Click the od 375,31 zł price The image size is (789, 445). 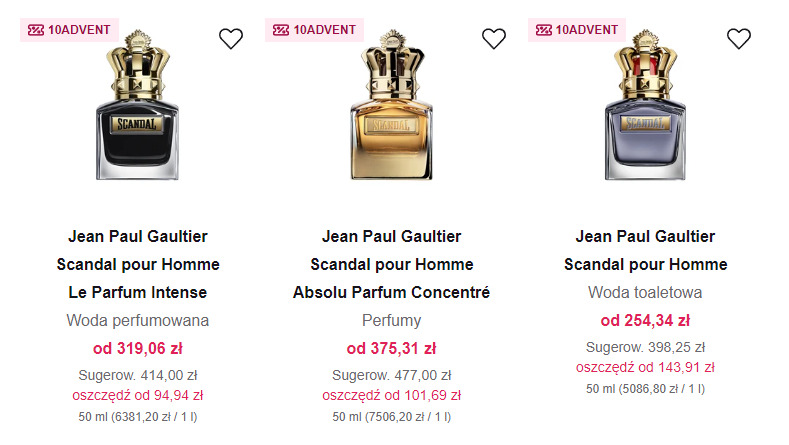pyautogui.click(x=391, y=348)
